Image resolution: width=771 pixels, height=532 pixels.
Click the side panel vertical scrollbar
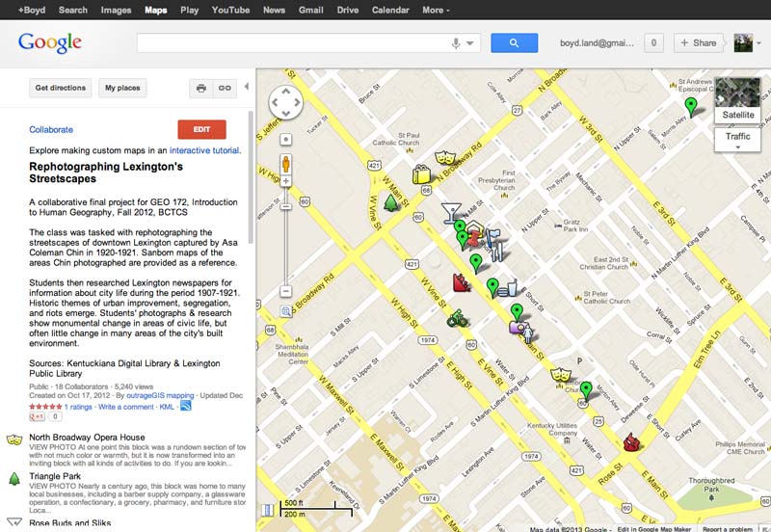251,177
